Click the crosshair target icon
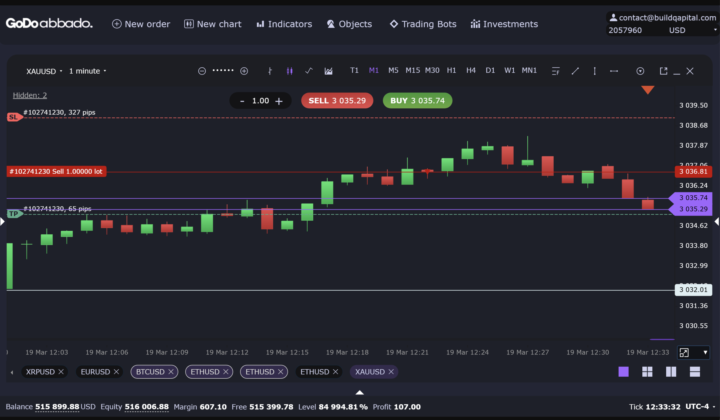720x420 pixels. 640,71
